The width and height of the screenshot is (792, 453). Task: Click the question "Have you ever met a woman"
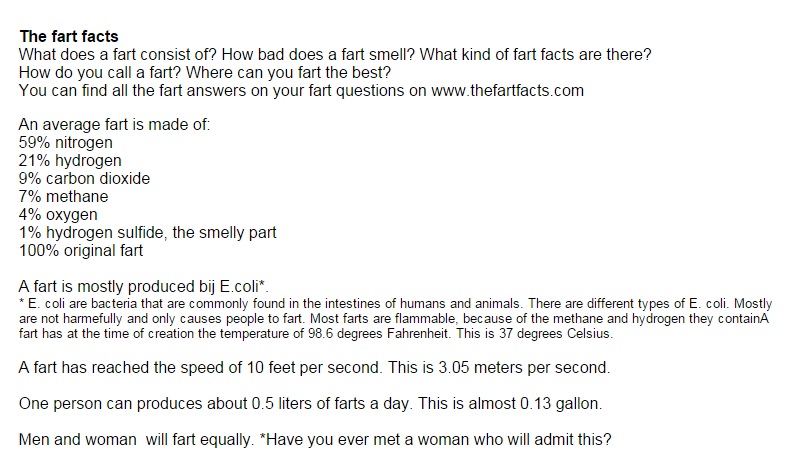click(x=364, y=439)
